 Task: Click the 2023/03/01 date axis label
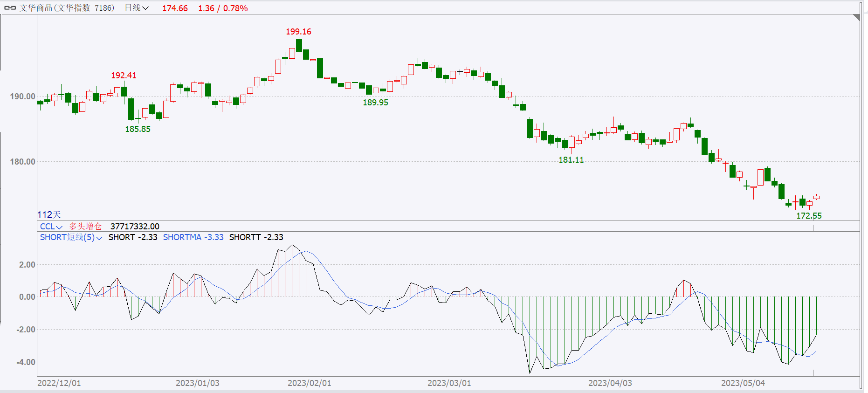(x=449, y=383)
